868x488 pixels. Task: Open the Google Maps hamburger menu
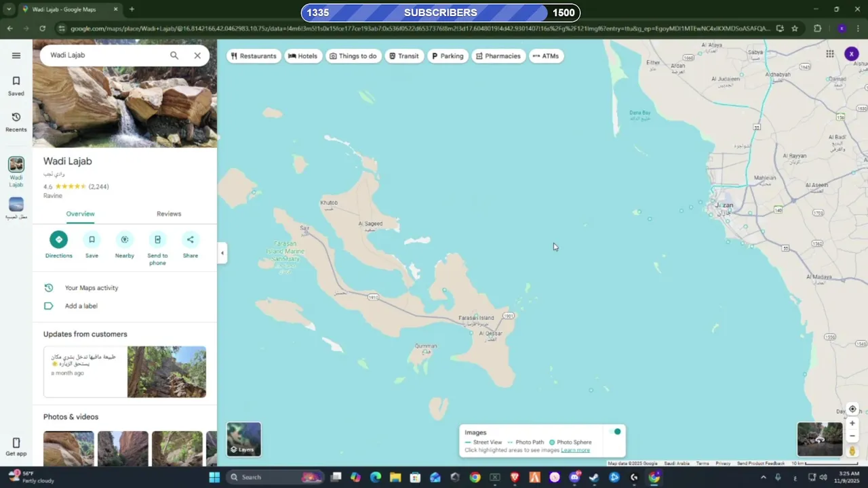(16, 56)
